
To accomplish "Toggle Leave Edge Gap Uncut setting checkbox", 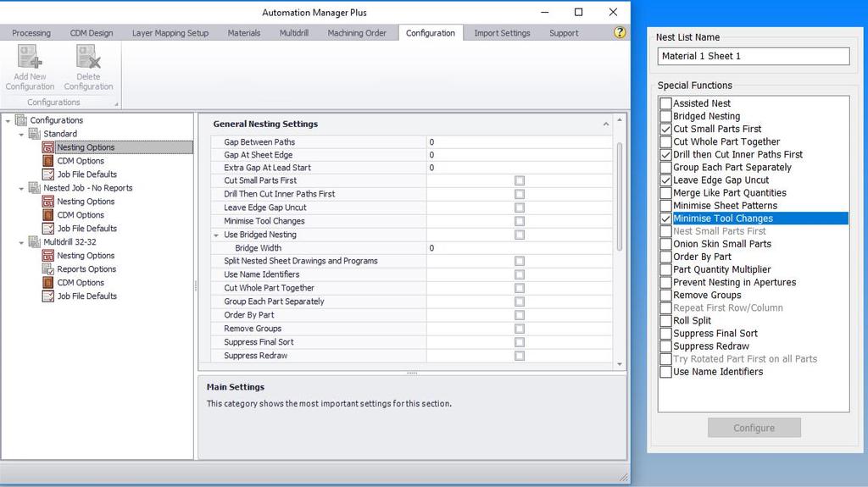I will pos(520,208).
